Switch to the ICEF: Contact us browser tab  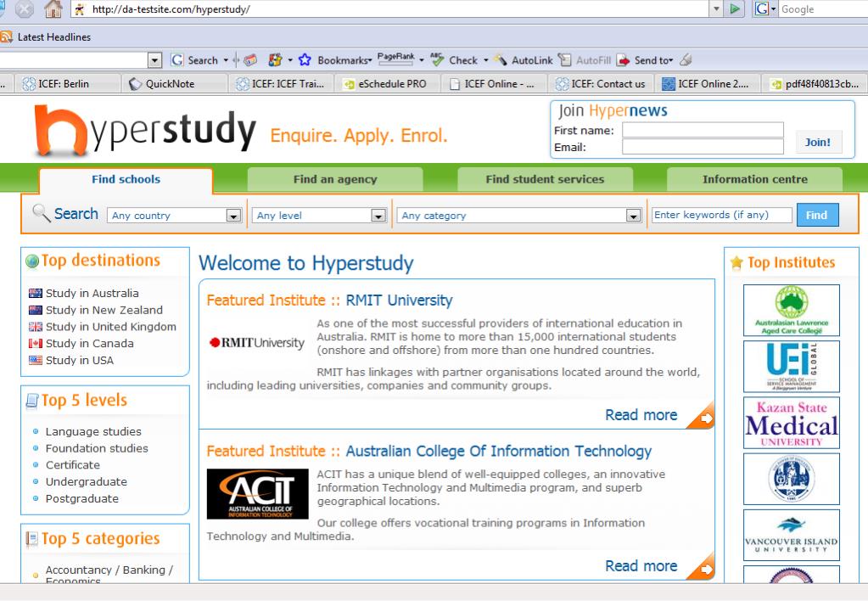pyautogui.click(x=602, y=84)
